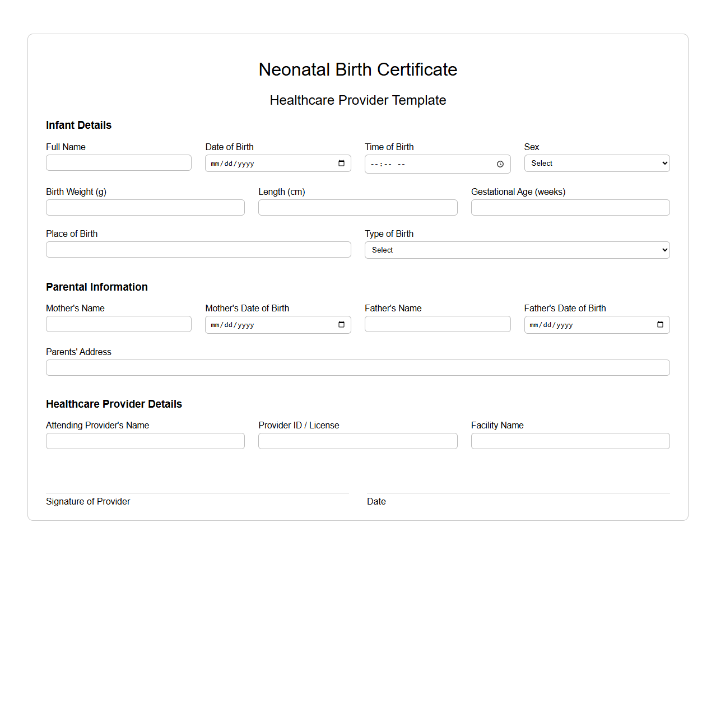This screenshot has height=728, width=716.
Task: Open Father's Date of Birth calendar picker
Action: coord(660,324)
